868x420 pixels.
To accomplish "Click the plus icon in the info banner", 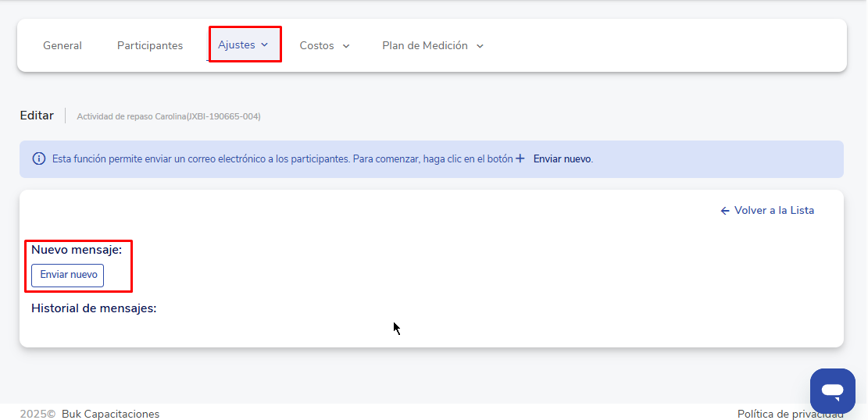I will (x=520, y=158).
